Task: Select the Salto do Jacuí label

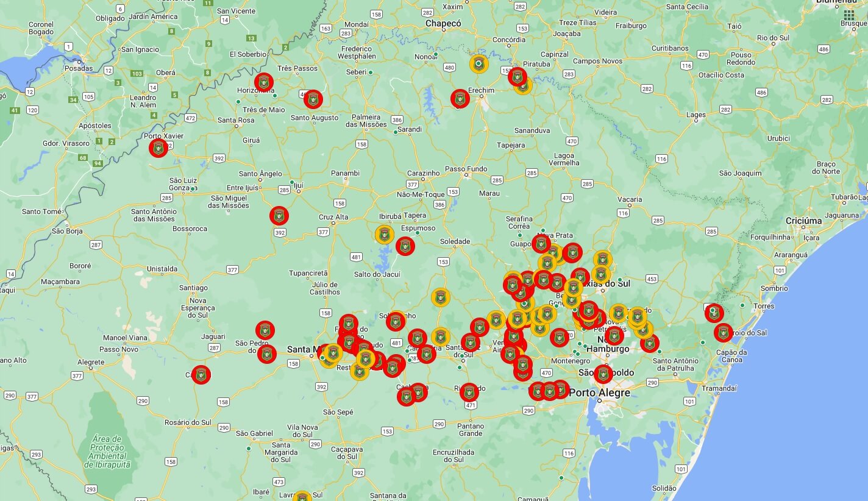Action: click(x=377, y=274)
